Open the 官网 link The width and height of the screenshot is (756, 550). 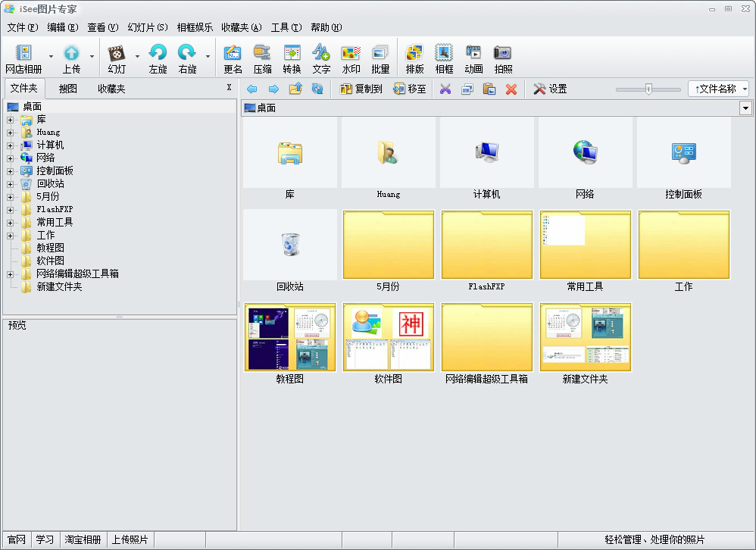(17, 539)
